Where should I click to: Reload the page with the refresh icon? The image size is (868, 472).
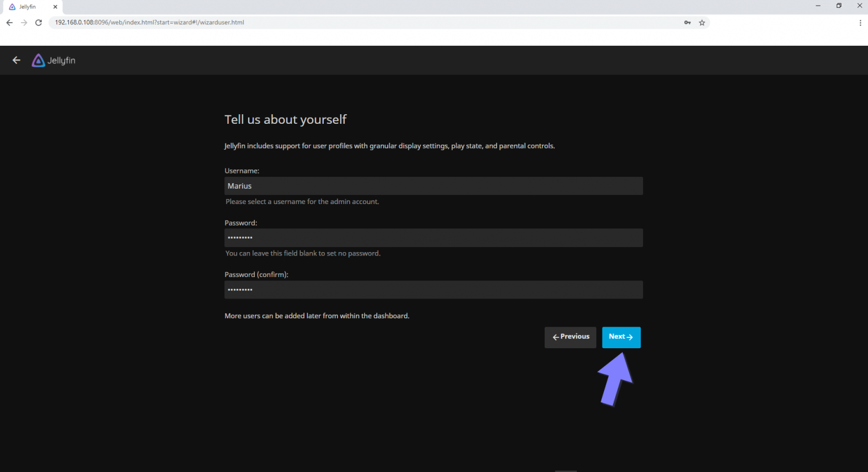coord(38,23)
